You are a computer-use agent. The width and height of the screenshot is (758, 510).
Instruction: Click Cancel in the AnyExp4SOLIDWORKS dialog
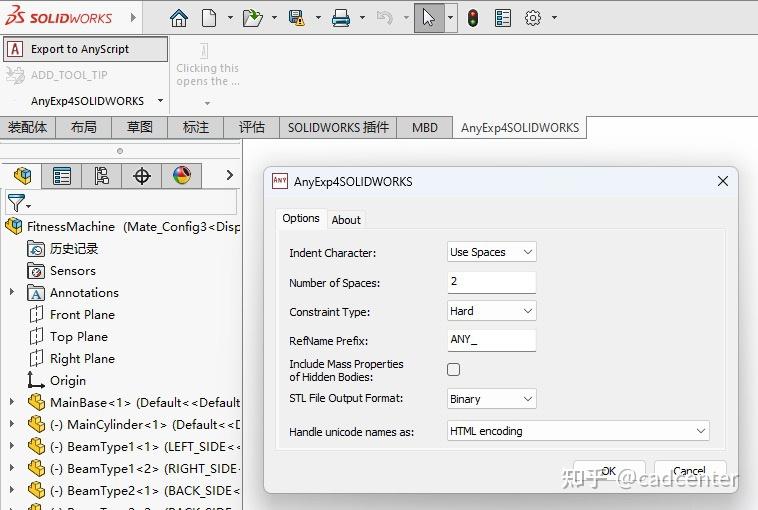pos(690,471)
